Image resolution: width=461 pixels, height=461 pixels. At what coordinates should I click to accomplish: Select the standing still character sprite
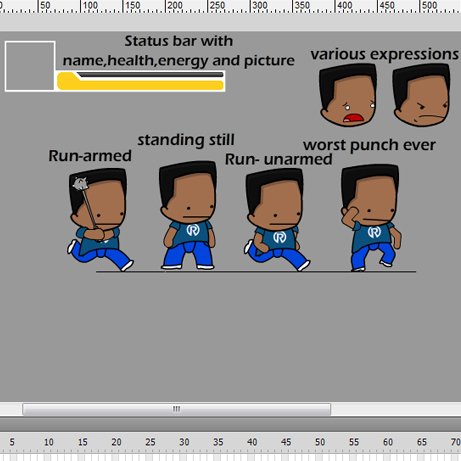click(188, 215)
